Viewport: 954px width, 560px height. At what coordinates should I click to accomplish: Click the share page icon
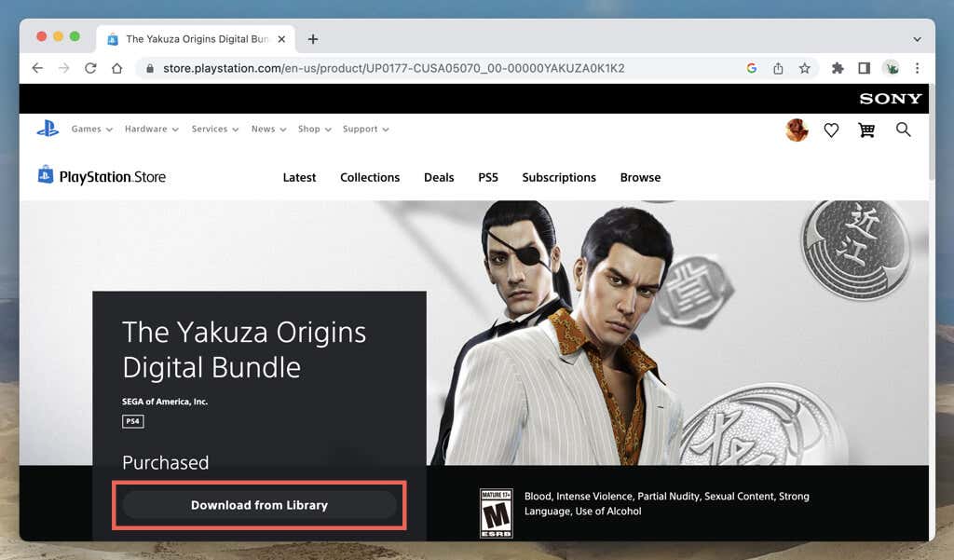[x=778, y=68]
